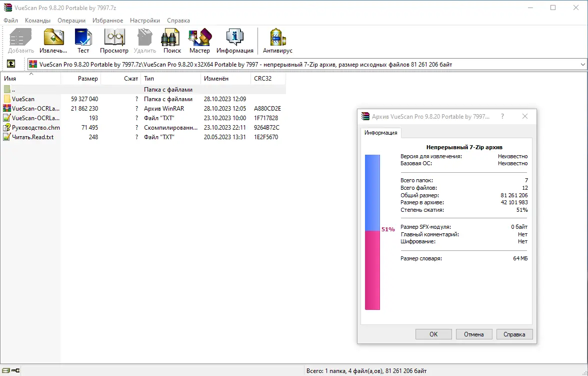This screenshot has height=376, width=588.
Task: Click the Отмена button in dialog
Action: point(474,334)
